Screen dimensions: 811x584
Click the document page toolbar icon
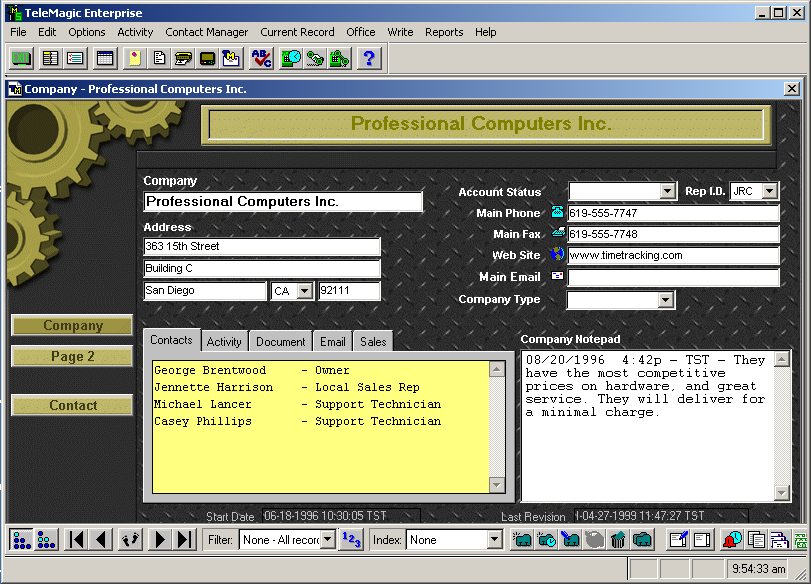tap(159, 58)
